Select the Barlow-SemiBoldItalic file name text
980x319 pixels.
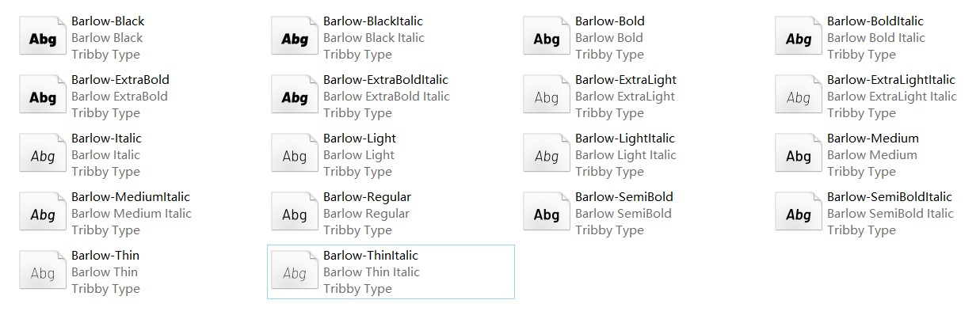pos(889,197)
